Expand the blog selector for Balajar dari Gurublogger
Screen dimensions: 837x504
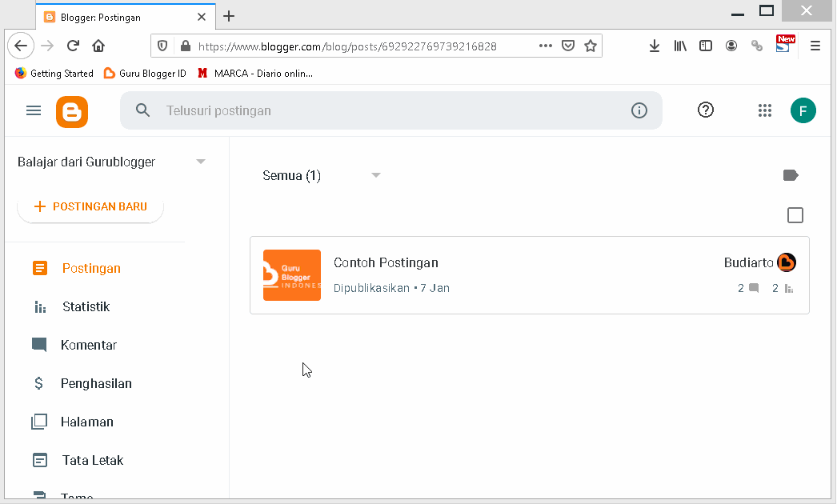(x=200, y=161)
